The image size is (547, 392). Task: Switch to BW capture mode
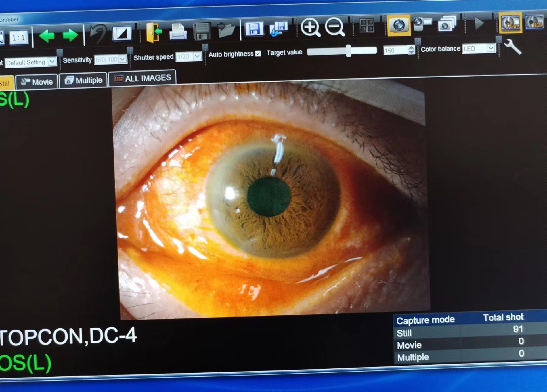[534, 23]
